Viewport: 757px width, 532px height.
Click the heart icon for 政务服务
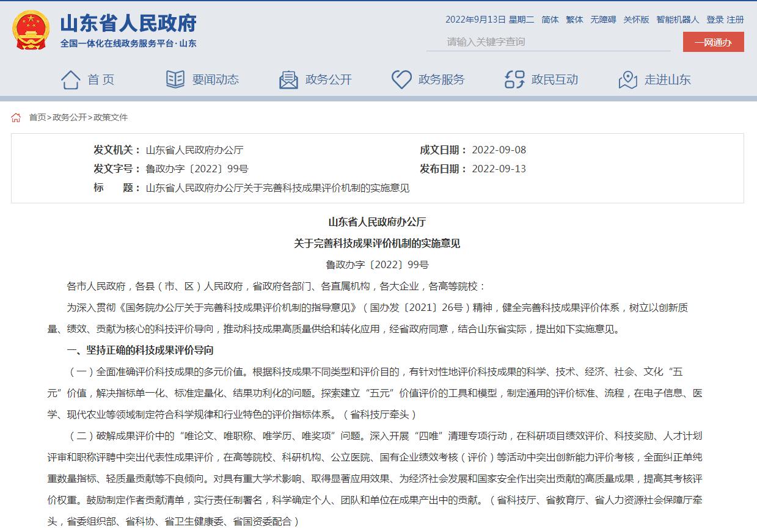coord(401,79)
